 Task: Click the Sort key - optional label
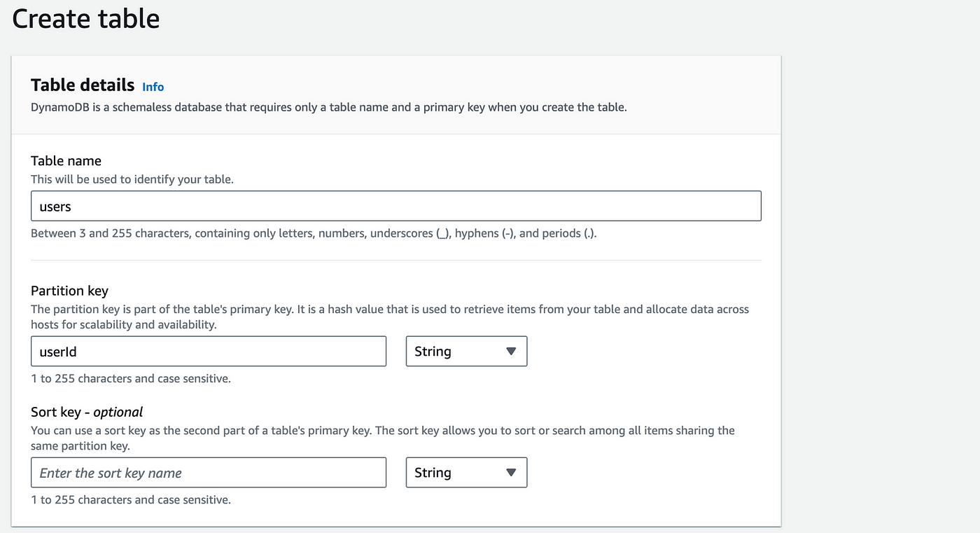(85, 412)
